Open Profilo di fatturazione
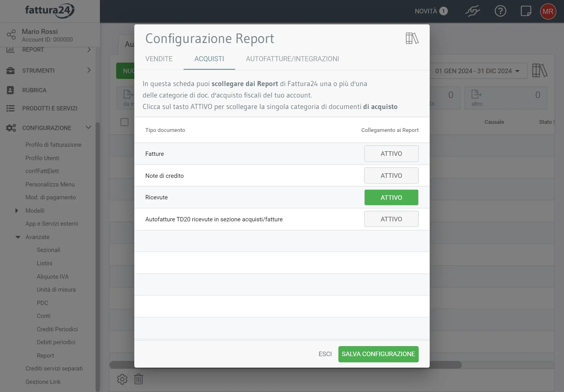 [x=53, y=145]
